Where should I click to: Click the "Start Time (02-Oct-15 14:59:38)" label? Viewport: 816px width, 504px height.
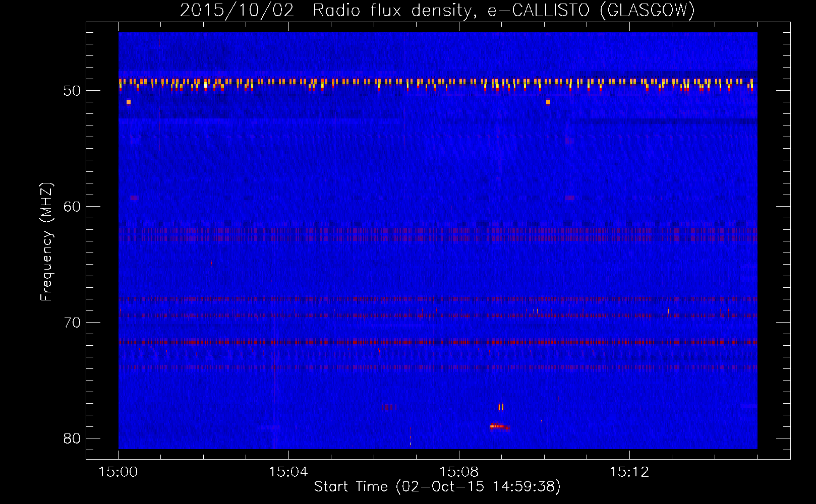click(437, 486)
